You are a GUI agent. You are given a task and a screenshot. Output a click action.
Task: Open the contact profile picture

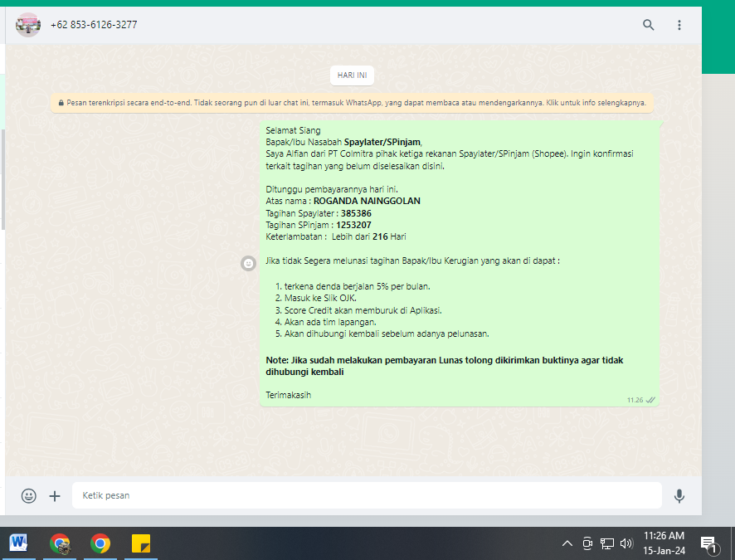pos(28,25)
